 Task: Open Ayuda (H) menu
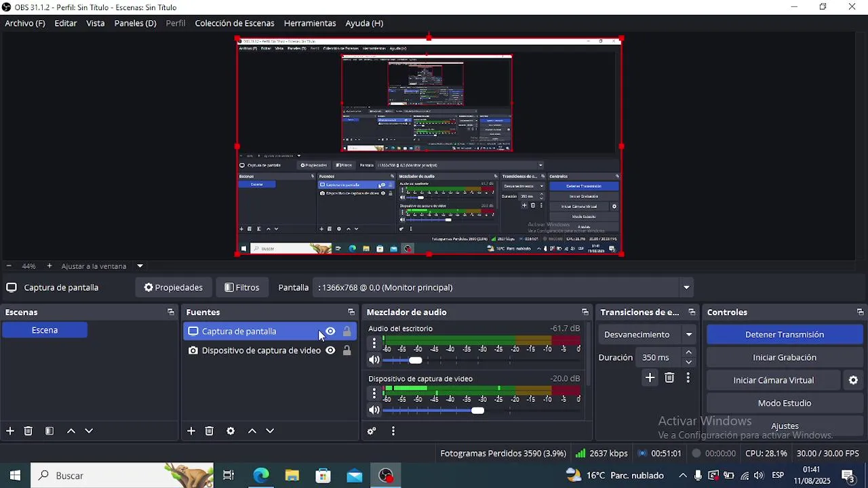364,23
